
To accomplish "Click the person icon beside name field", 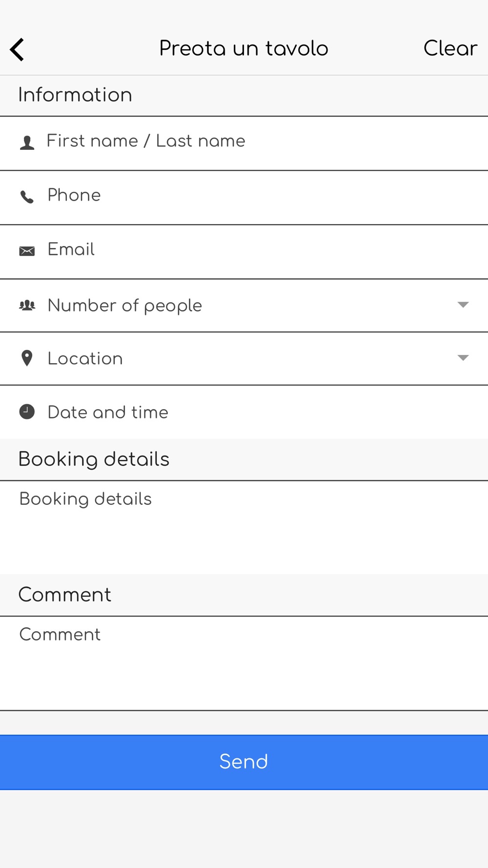I will pos(27,143).
